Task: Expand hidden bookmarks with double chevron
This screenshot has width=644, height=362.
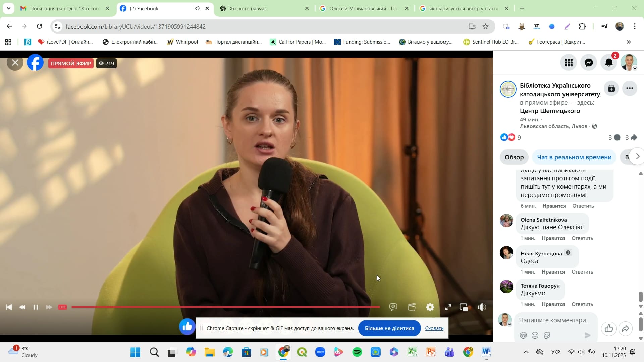Action: point(629,42)
